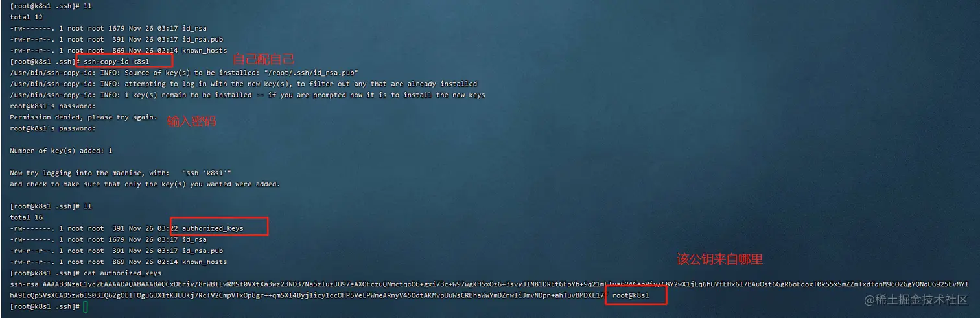This screenshot has width=980, height=318.
Task: Select the authorized_keys file name in the listing
Action: [x=213, y=228]
